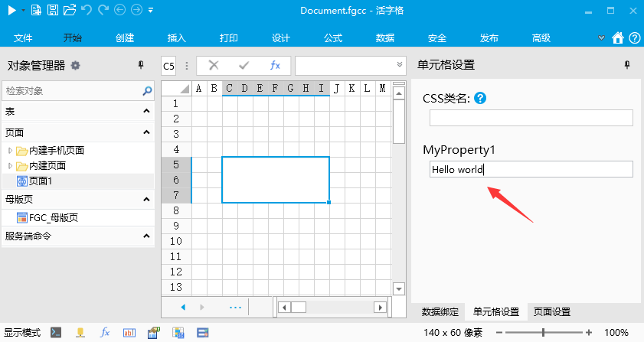Customize the quick access toolbar dropdown

151,10
